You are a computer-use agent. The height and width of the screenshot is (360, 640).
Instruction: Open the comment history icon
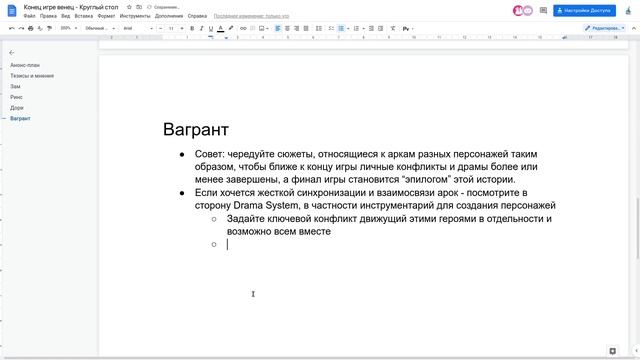tap(543, 11)
